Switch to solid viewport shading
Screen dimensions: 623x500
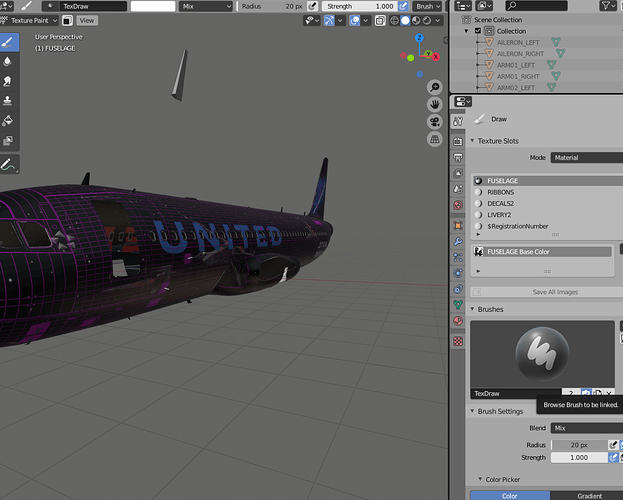(x=405, y=20)
